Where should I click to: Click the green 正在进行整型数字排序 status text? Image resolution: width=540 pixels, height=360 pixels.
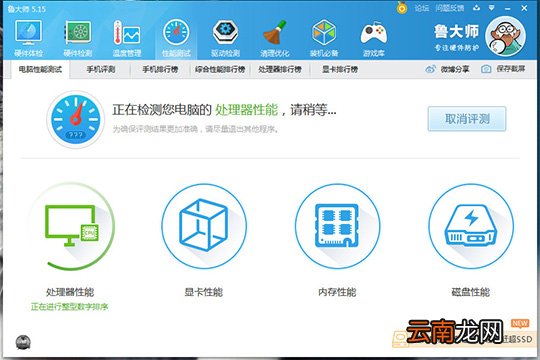pos(70,307)
